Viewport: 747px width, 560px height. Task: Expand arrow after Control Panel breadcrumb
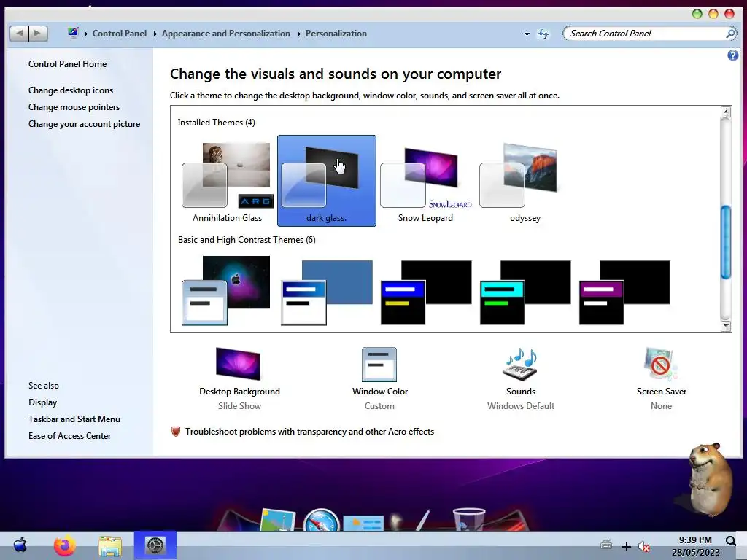155,34
